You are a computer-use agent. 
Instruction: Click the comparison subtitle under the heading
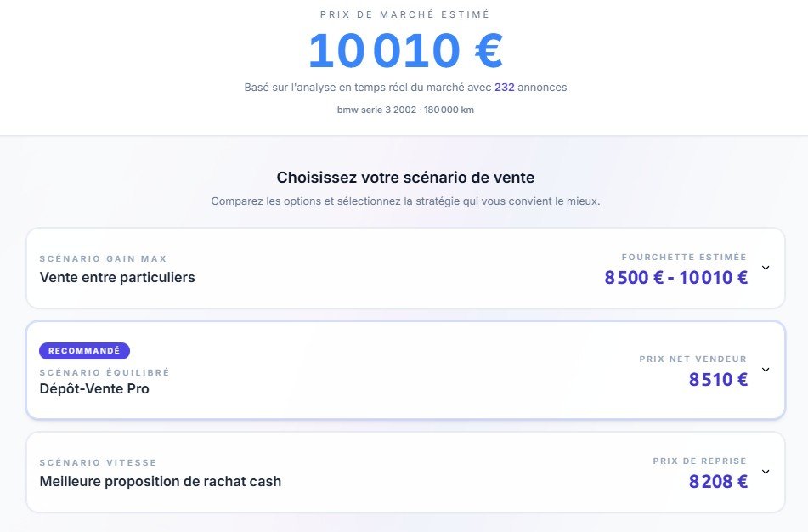(x=404, y=201)
